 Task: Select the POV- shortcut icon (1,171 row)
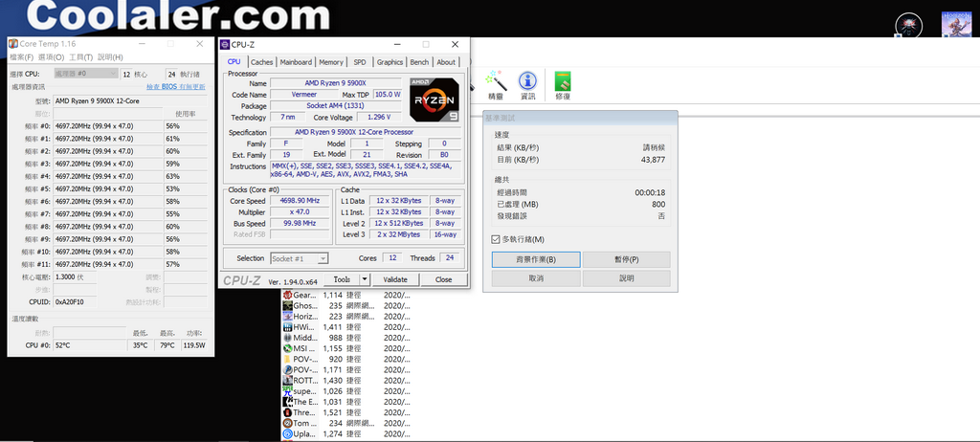[x=287, y=369]
